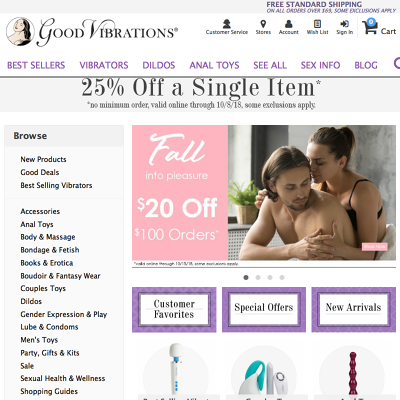Viewport: 400px width, 400px height.
Task: Click the Customer Favorites button
Action: point(174,310)
